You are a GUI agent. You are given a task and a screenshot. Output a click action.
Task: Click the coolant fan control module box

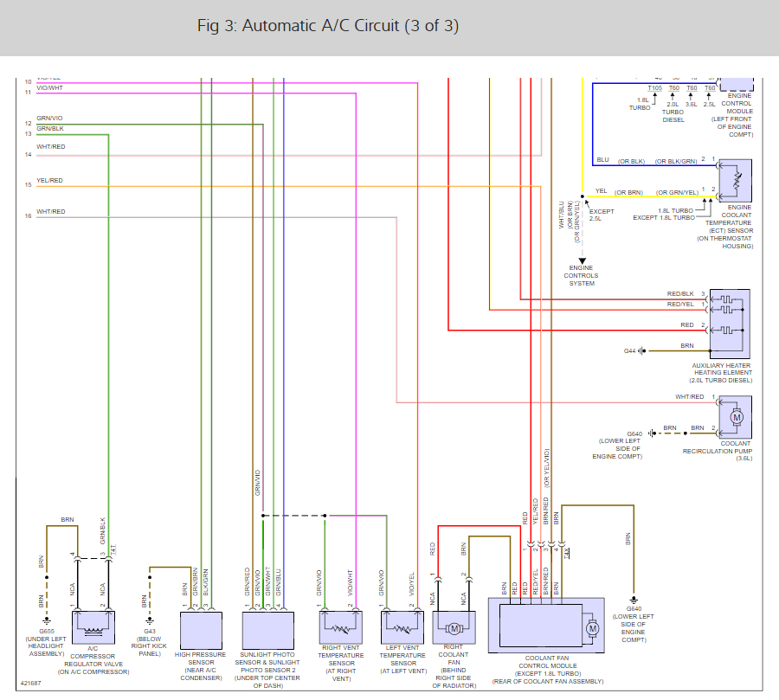pyautogui.click(x=546, y=625)
